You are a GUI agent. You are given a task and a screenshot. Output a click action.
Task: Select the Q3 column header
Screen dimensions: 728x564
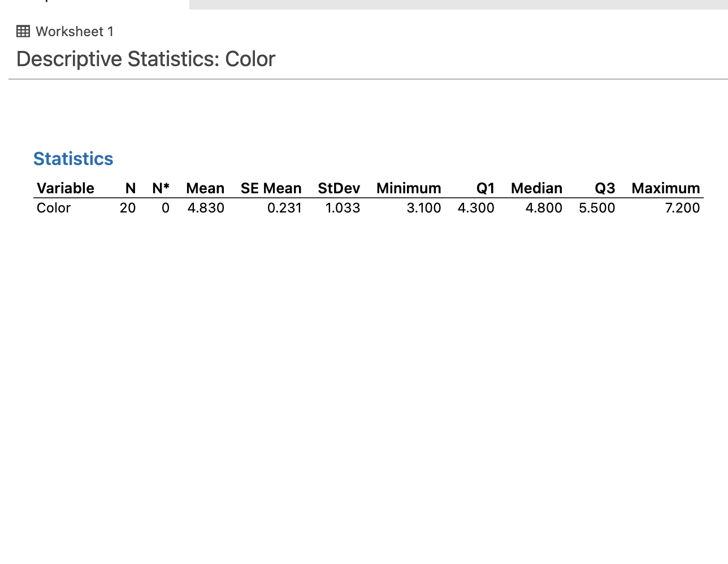[604, 188]
